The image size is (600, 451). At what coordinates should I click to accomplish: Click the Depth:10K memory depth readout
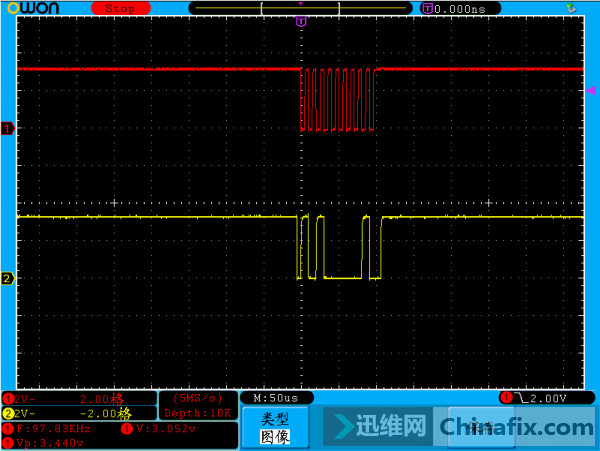197,413
